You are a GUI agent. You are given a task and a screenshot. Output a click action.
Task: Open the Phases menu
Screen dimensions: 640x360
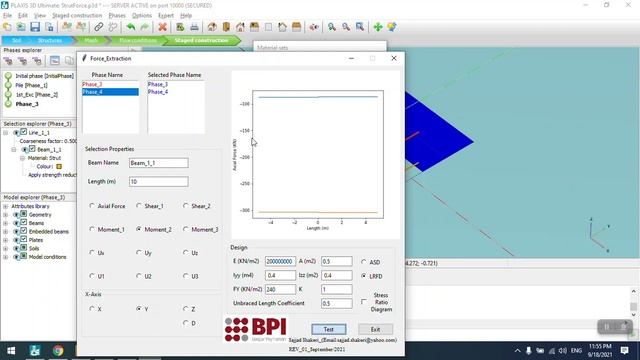tap(117, 16)
